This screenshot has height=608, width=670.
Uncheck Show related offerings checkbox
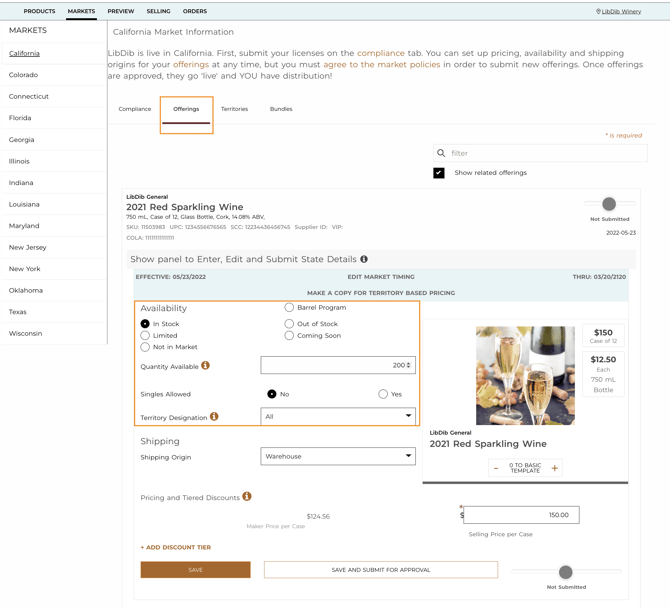point(439,173)
